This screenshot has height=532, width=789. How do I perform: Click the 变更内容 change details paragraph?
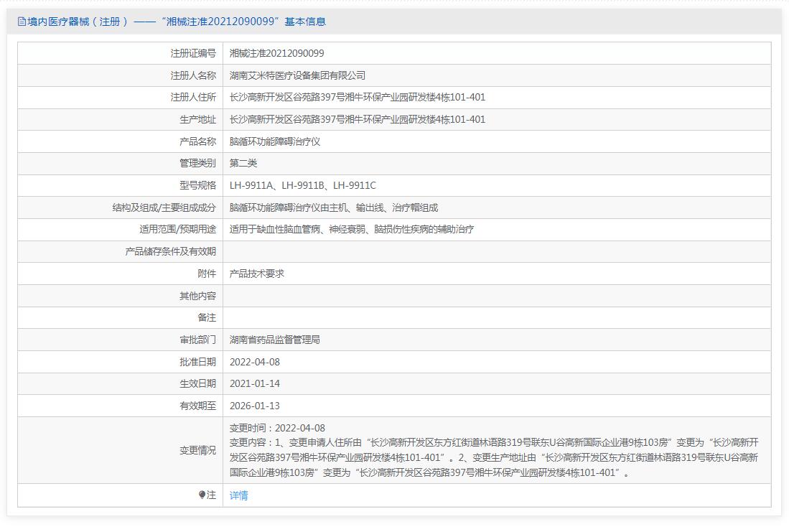tap(494, 457)
